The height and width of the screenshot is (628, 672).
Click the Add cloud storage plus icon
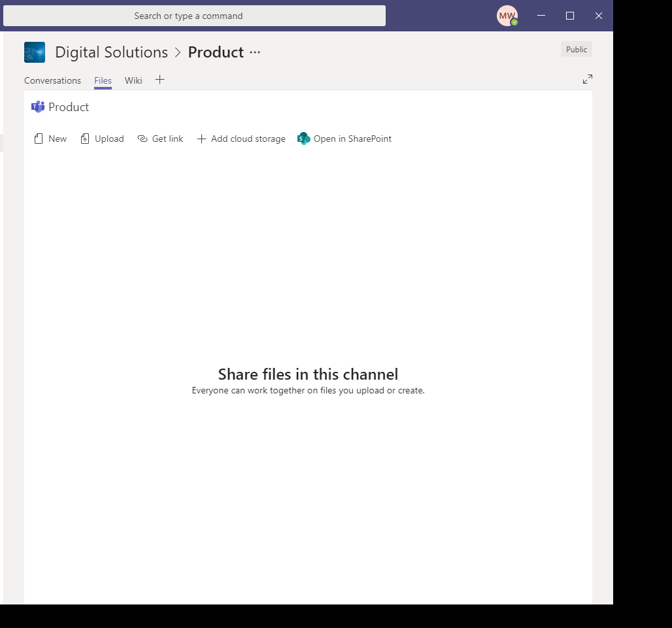point(201,139)
